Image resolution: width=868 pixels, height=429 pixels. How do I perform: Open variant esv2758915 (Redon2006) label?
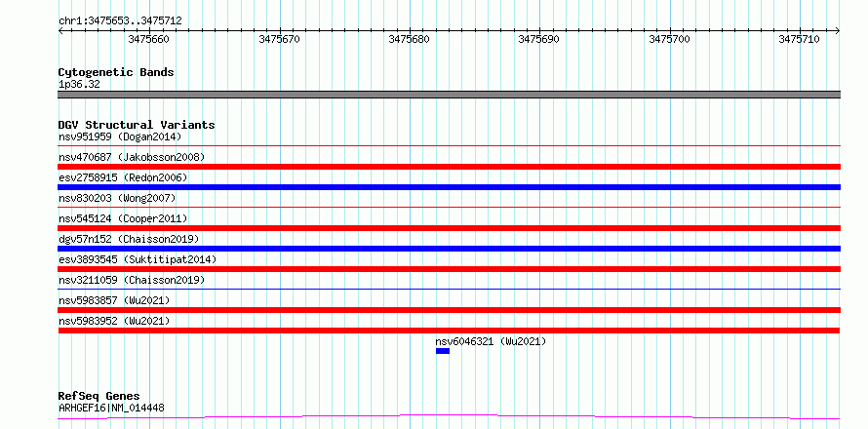click(x=123, y=177)
